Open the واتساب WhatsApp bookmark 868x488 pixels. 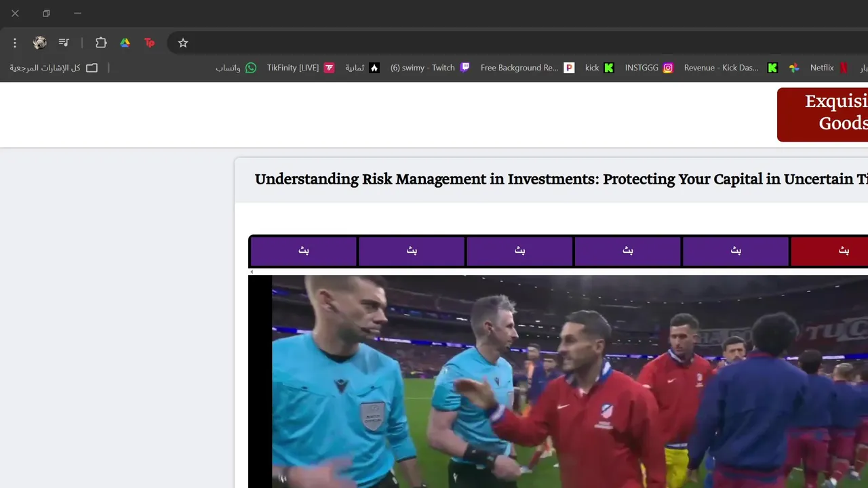point(236,68)
